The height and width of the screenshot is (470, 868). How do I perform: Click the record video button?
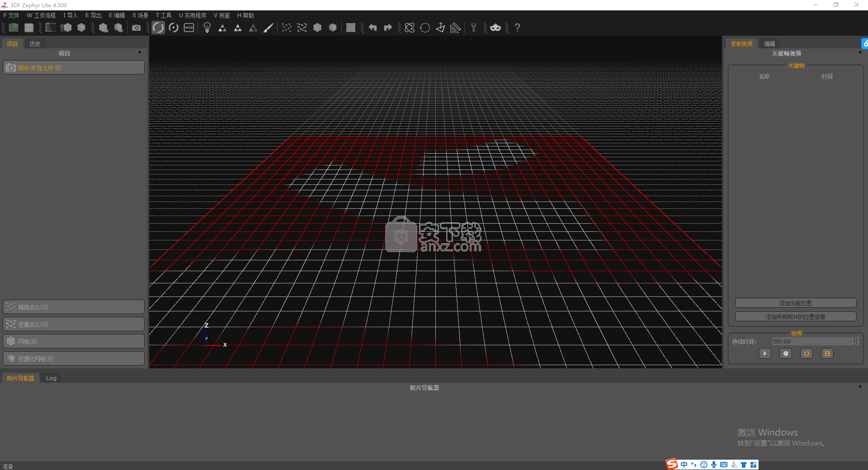coord(786,353)
